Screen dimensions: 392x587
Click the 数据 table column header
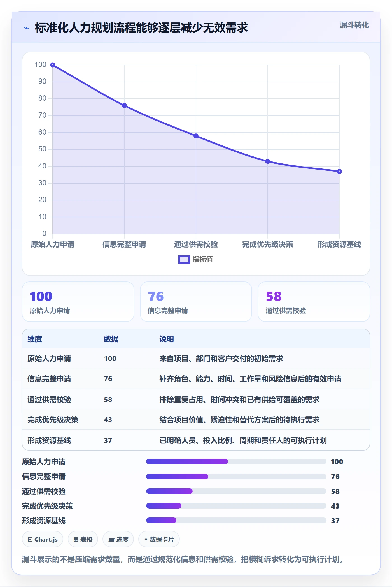pos(111,339)
